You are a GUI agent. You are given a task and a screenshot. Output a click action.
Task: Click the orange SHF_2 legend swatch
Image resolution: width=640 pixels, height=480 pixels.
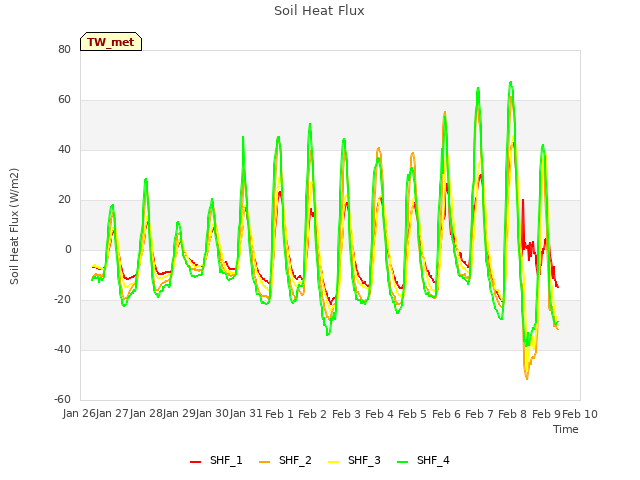coord(264,462)
